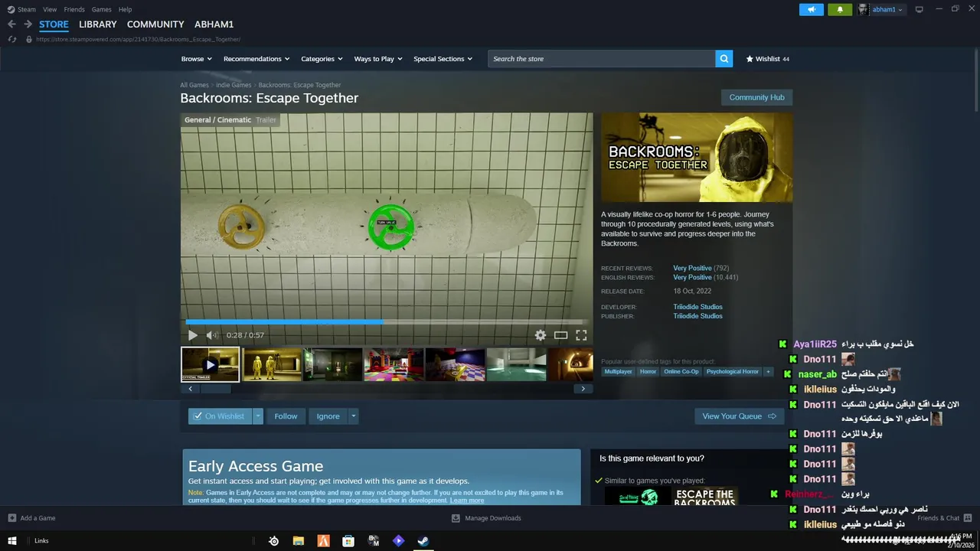This screenshot has width=980, height=551.
Task: Select the yellow hazmat suits thumbnail
Action: [272, 364]
